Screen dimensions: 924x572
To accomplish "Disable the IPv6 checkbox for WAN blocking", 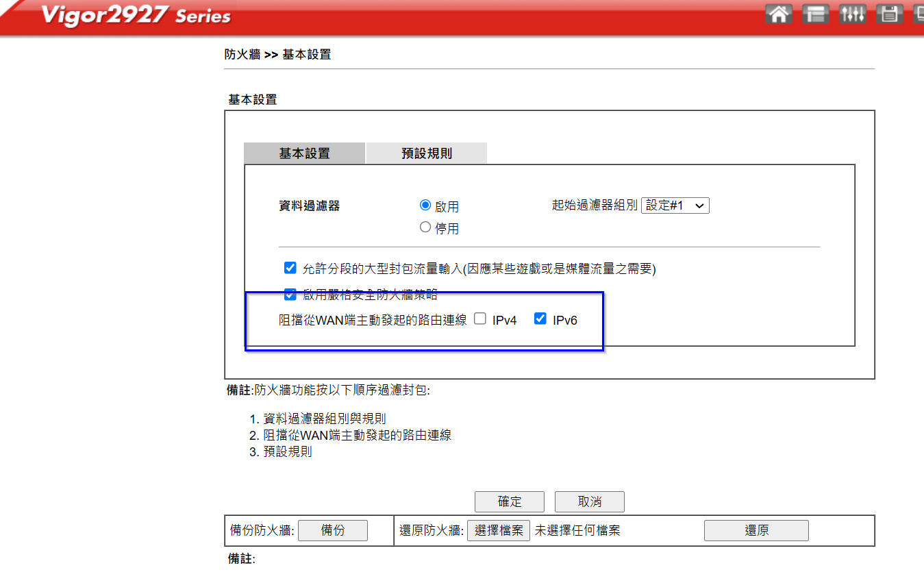I will click(x=540, y=319).
